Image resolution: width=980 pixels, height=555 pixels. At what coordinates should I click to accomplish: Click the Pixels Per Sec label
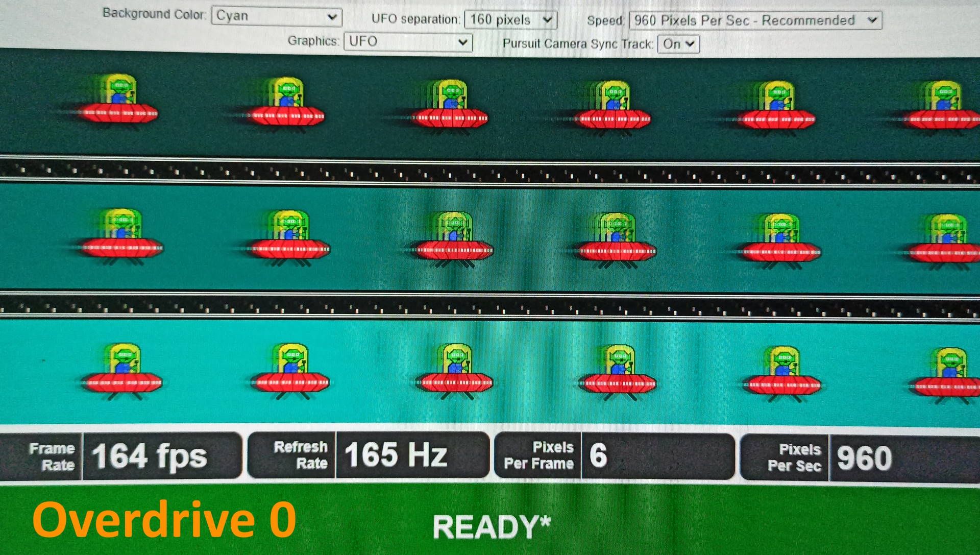[x=795, y=457]
